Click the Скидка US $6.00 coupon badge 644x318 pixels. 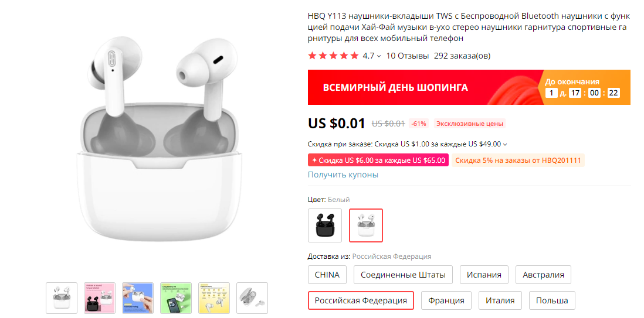(378, 160)
